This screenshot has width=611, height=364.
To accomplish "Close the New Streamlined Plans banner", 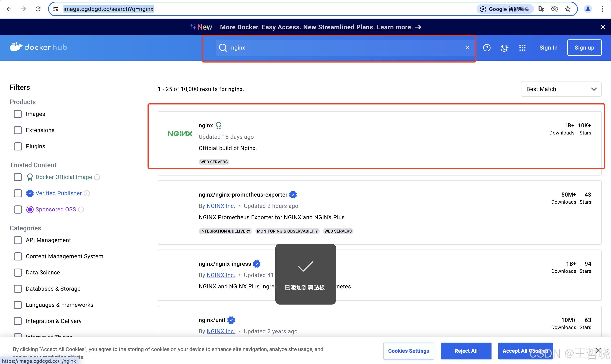I will [603, 27].
